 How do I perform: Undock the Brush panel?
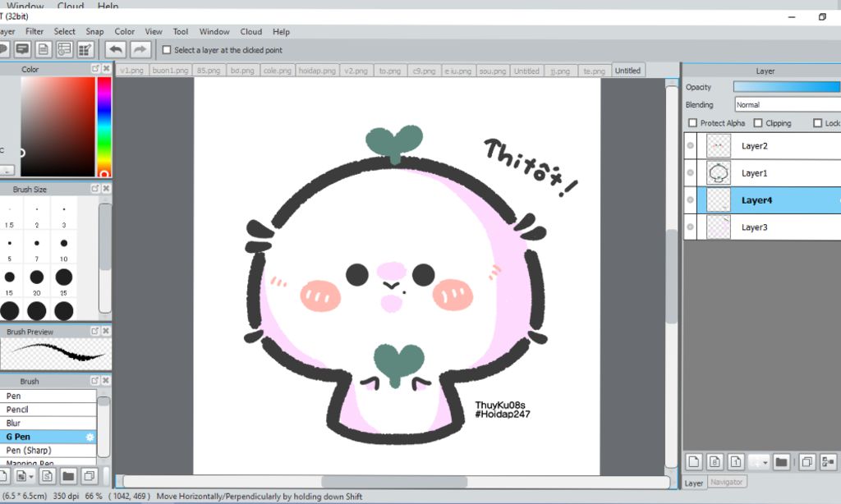95,381
